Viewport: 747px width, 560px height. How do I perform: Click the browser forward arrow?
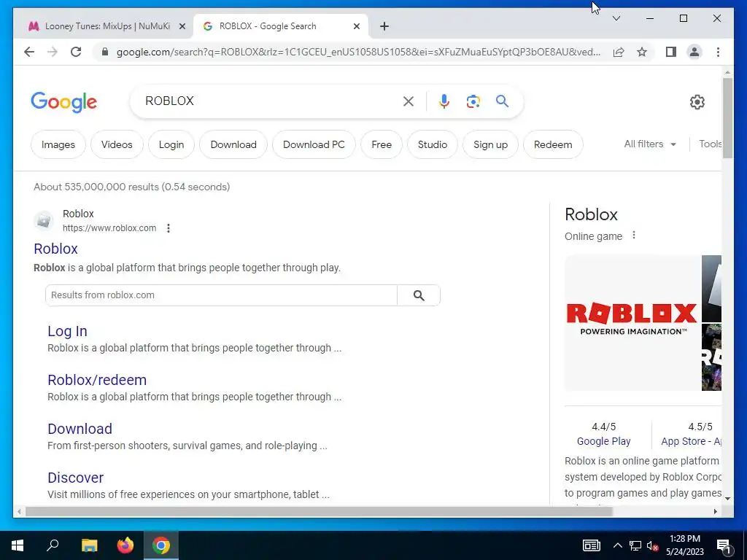pyautogui.click(x=53, y=52)
